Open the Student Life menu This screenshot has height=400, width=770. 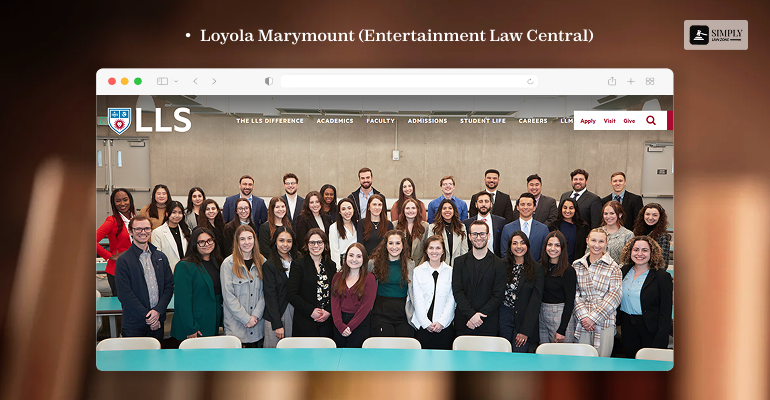[x=483, y=121]
